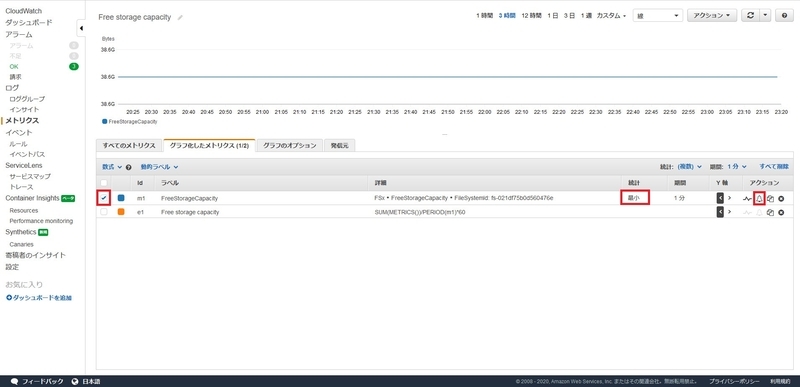Screen dimensions: 800x387
Task: Edit the graph title with pencil icon
Action: pos(180,18)
